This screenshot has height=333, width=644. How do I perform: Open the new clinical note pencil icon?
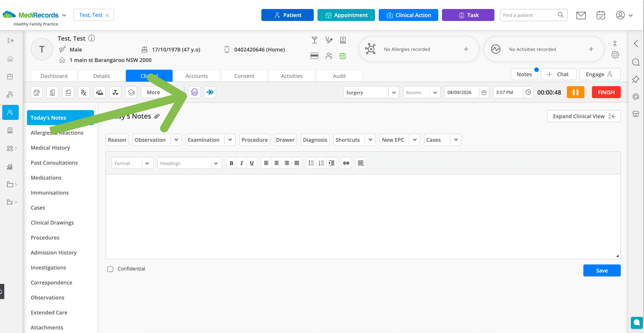point(37,92)
